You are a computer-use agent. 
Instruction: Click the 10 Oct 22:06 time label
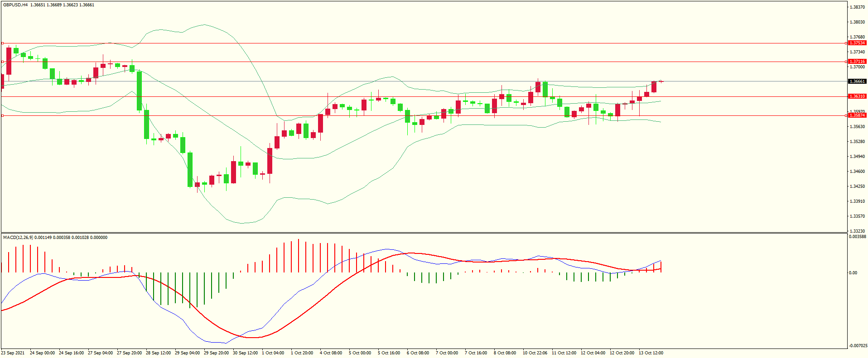click(535, 353)
